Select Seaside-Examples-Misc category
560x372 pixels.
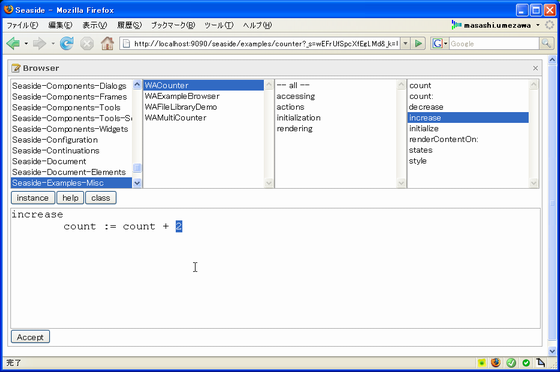pos(71,183)
